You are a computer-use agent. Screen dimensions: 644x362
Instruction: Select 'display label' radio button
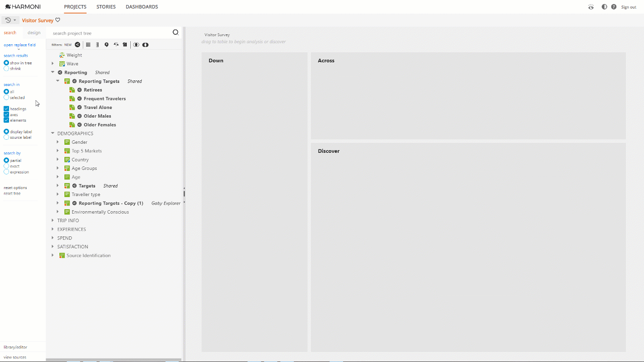tap(7, 132)
